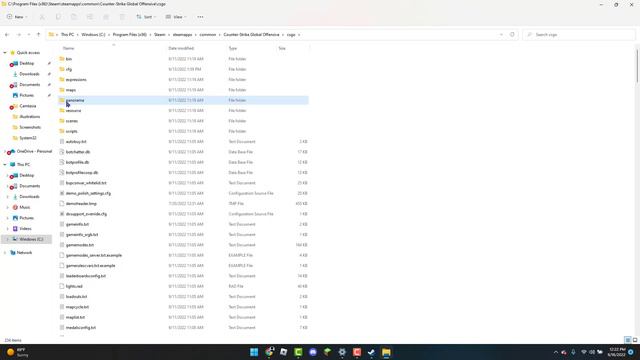Refresh the current folder
Screen dimensions: 640x360
(x=512, y=35)
